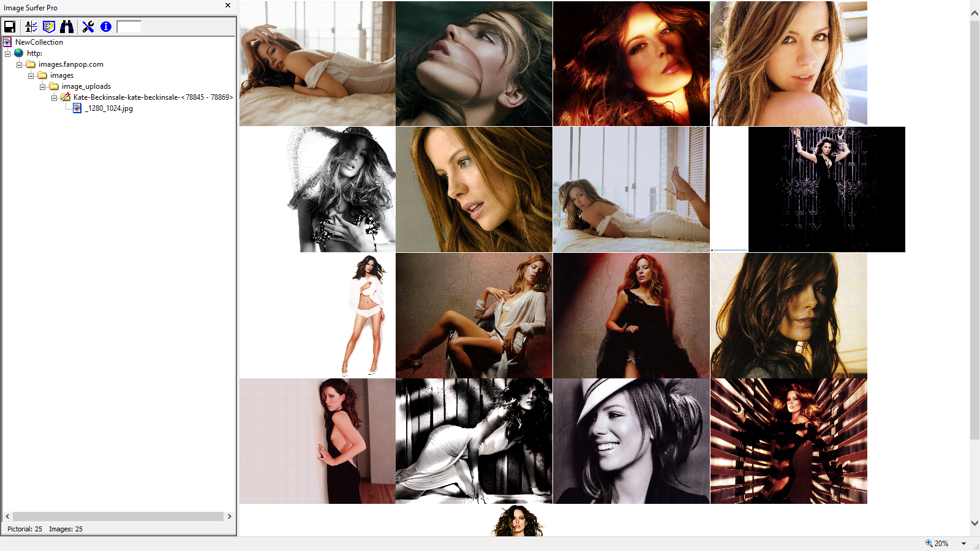Image resolution: width=980 pixels, height=551 pixels.
Task: Open the 20% zoom dropdown arrow
Action: point(963,544)
